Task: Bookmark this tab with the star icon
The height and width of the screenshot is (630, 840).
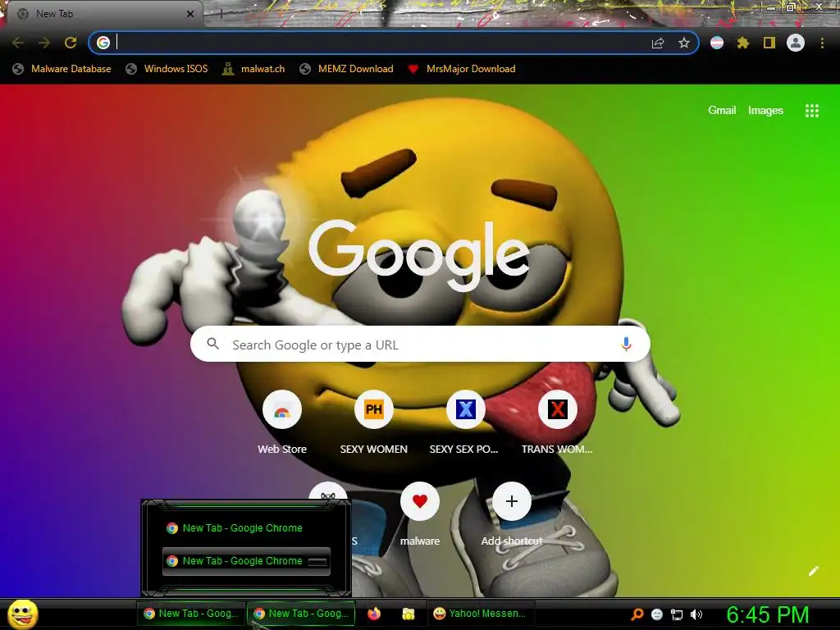Action: pos(683,43)
